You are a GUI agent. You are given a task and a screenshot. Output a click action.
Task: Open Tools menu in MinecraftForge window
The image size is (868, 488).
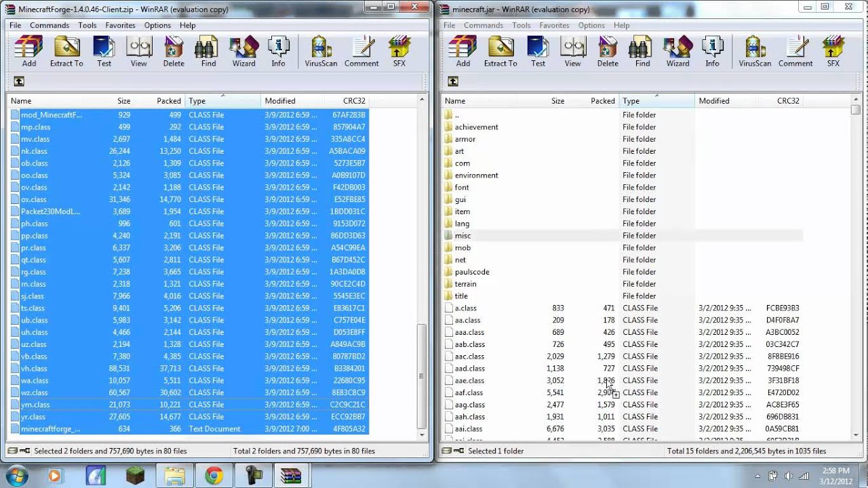[x=87, y=25]
